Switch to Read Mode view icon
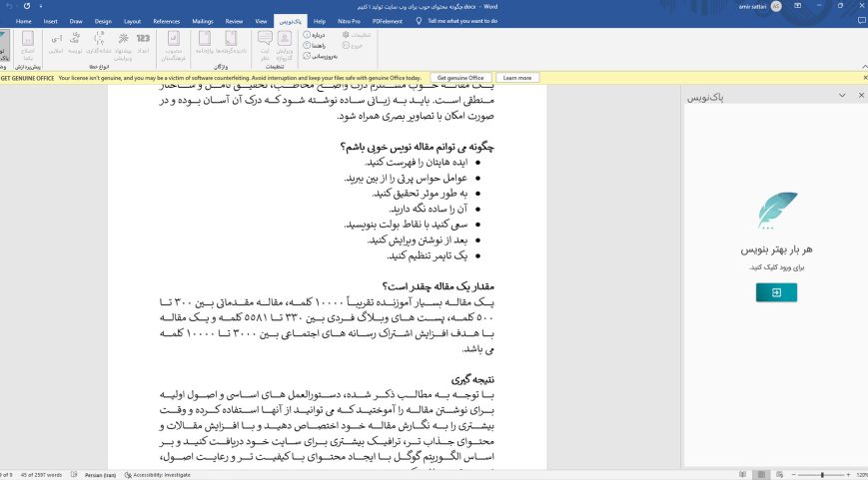This screenshot has width=868, height=480. [742, 475]
